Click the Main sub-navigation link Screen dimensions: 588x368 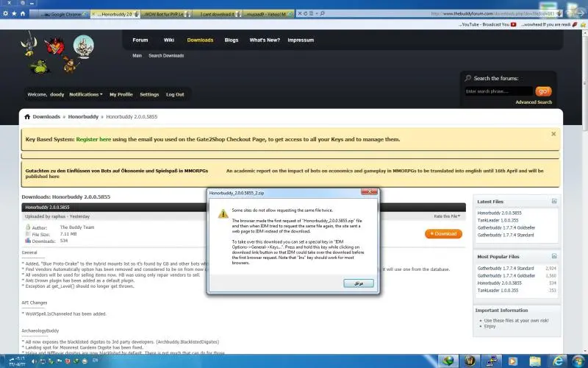click(x=137, y=56)
